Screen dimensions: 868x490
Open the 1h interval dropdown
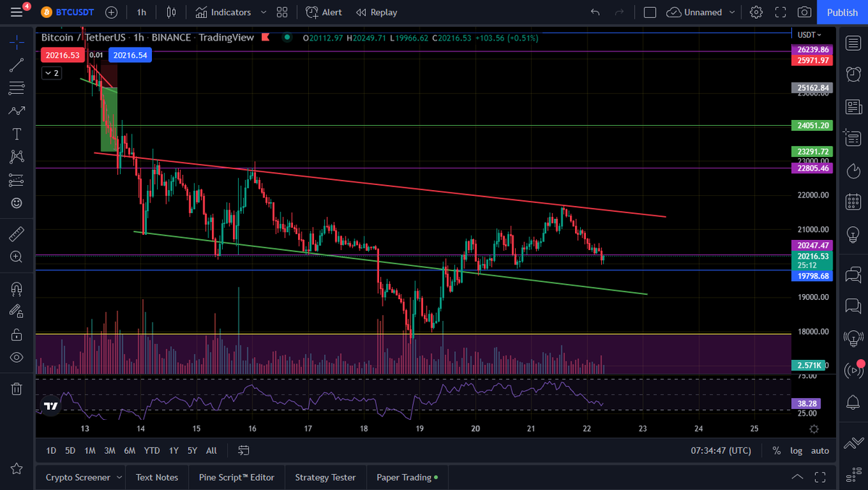coord(141,12)
